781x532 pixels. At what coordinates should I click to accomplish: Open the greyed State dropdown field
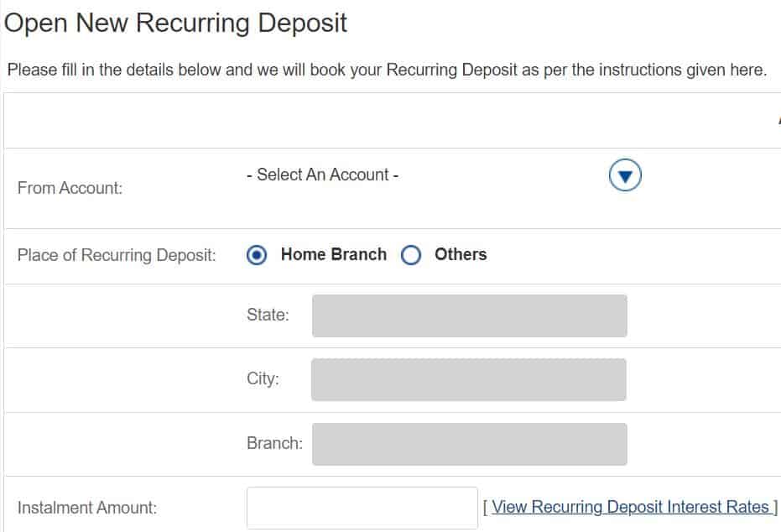pos(470,316)
